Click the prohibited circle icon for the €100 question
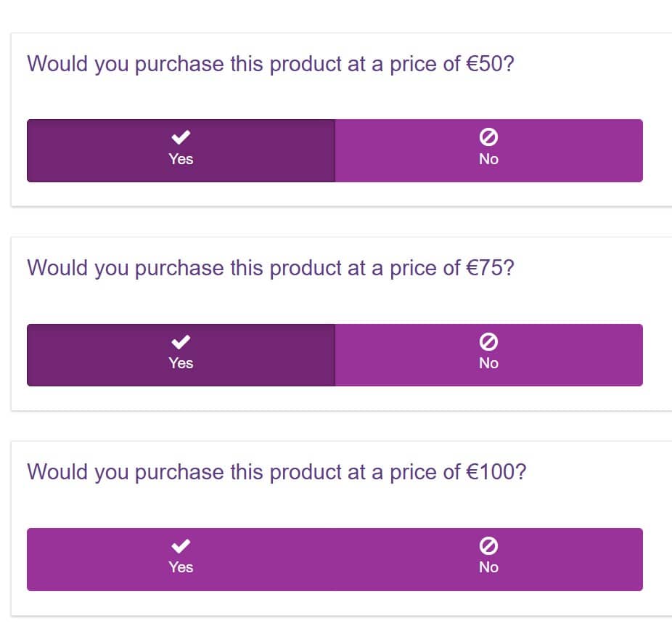This screenshot has width=672, height=642. click(x=488, y=545)
